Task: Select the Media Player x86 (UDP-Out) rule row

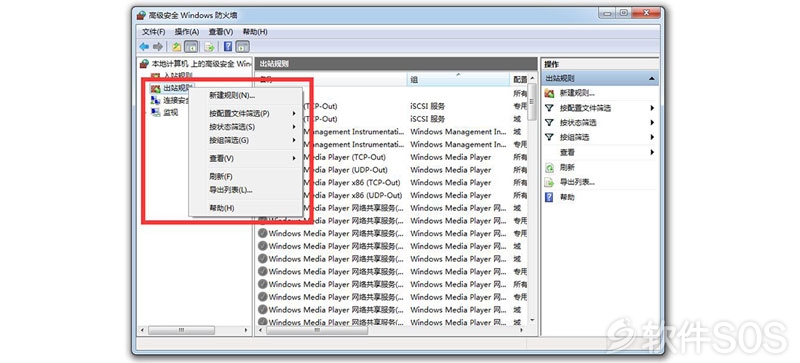Action: [391, 195]
